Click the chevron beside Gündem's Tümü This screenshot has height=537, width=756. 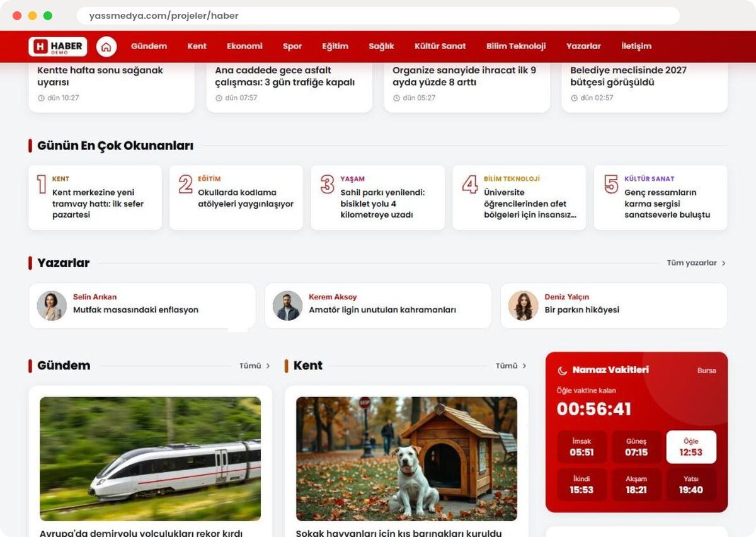(x=268, y=366)
